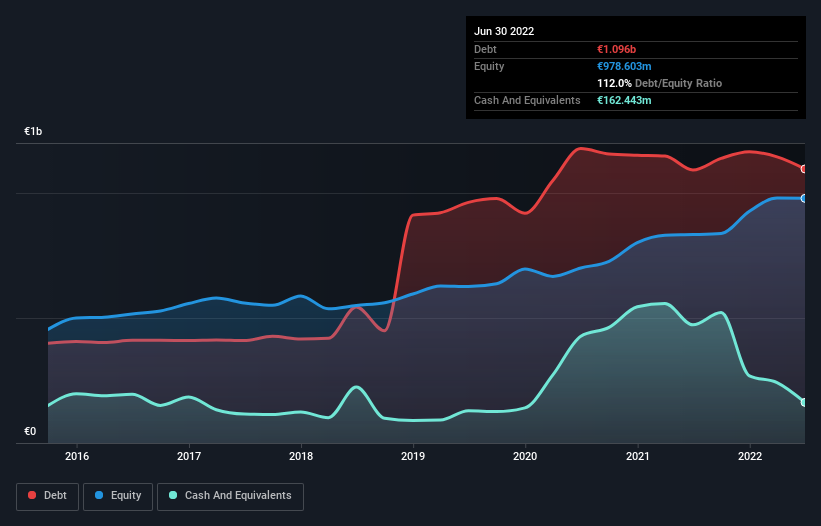Click the €978.603m equity value
The image size is (821, 526).
pyautogui.click(x=624, y=66)
